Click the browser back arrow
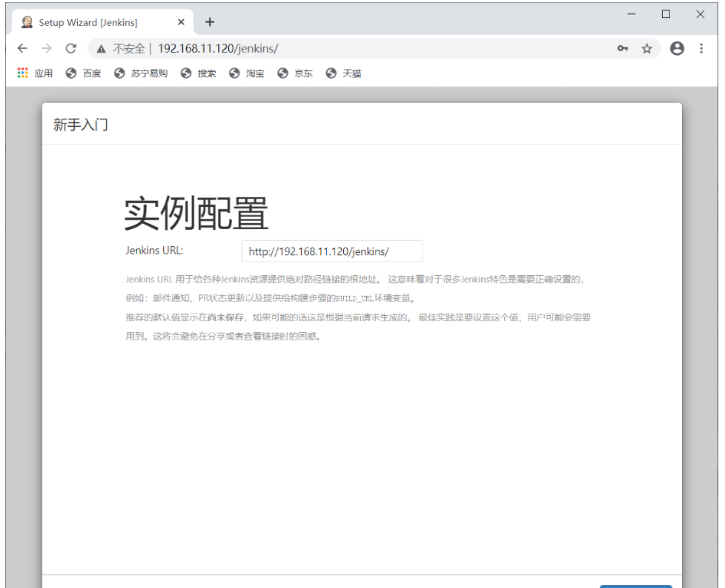This screenshot has height=588, width=725. click(22, 48)
